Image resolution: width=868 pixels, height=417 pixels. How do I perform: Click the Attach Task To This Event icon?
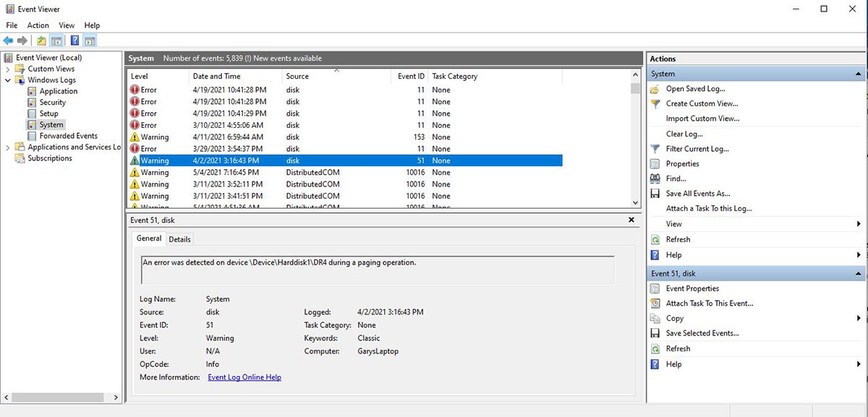pos(655,304)
